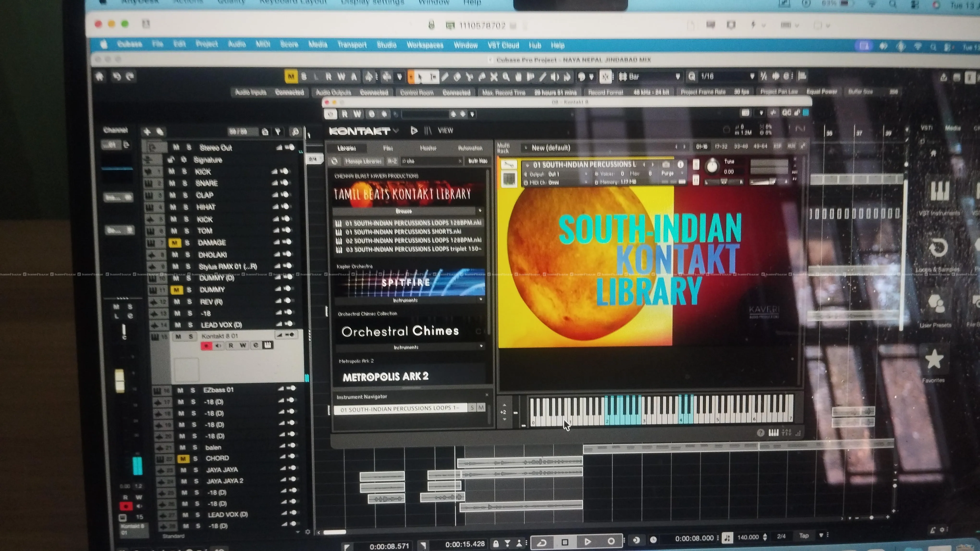Image resolution: width=980 pixels, height=551 pixels.
Task: Open the Workspaces menu
Action: pos(425,45)
